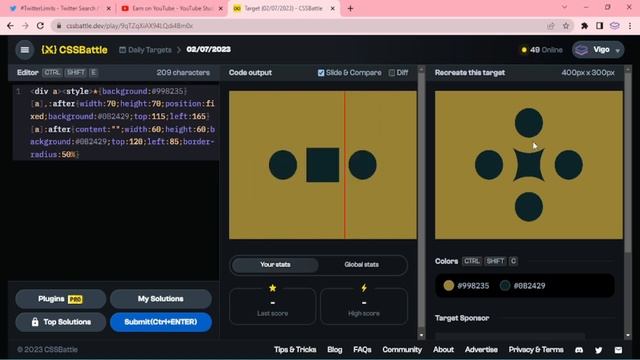This screenshot has width=640, height=360.
Task: Click the 02/07/2023 breadcrumb date
Action: 209,49
